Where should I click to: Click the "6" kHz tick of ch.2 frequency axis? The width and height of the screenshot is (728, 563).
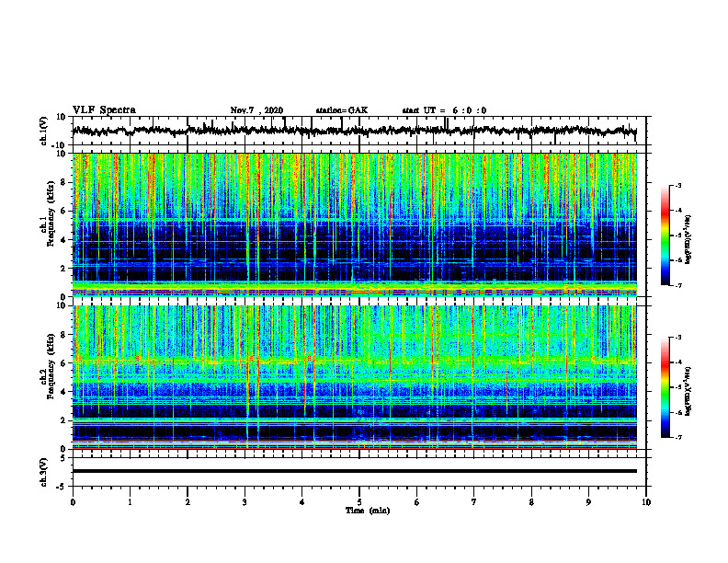point(64,363)
